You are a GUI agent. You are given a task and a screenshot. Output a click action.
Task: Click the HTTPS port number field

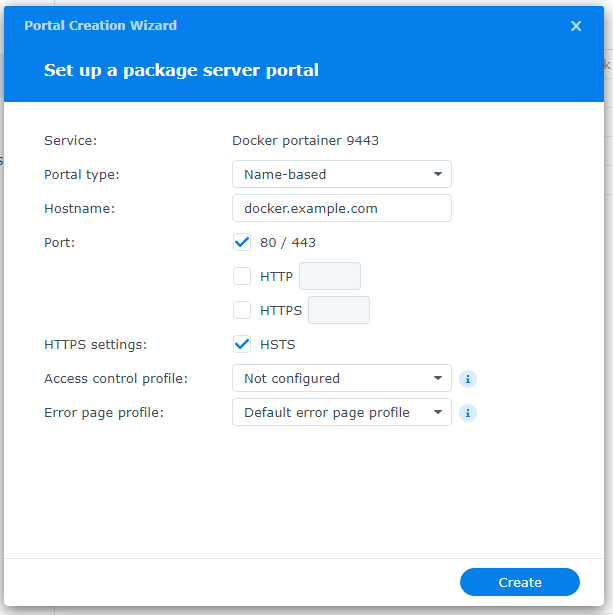click(x=339, y=310)
